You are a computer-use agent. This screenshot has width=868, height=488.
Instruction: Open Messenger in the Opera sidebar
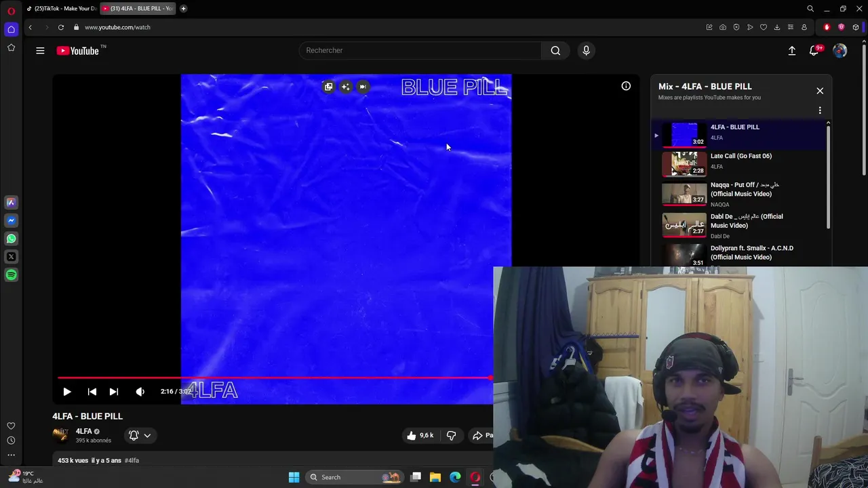click(11, 220)
